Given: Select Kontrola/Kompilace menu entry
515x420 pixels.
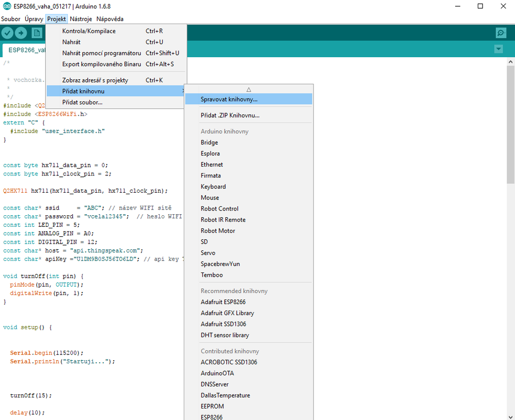Looking at the screenshot, I should tap(116, 31).
